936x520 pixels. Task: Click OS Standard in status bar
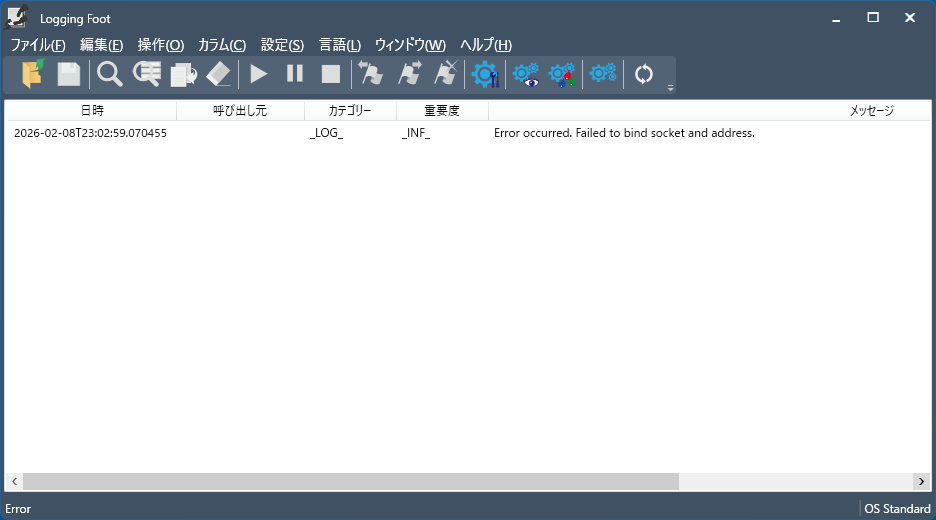pos(897,509)
